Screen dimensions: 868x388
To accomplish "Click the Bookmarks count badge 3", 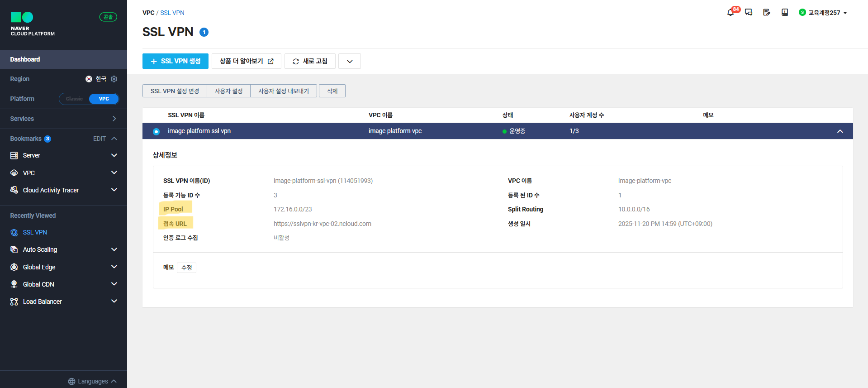I will click(47, 139).
